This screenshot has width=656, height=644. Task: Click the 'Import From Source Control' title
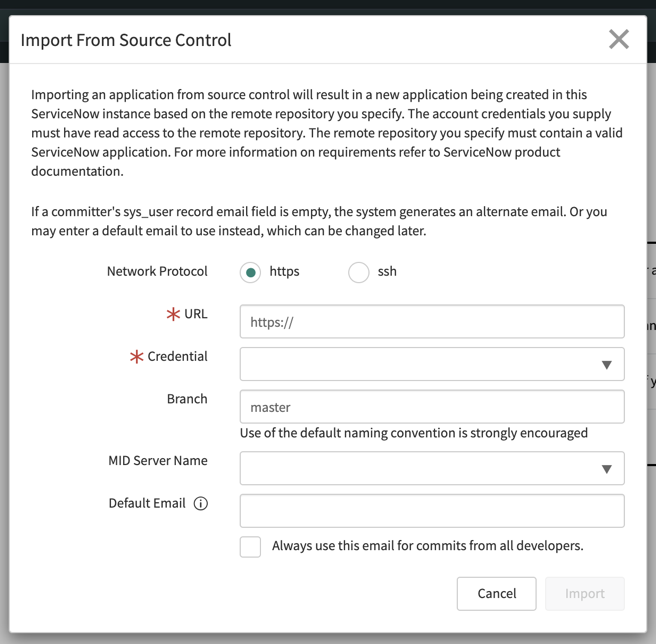(x=126, y=40)
